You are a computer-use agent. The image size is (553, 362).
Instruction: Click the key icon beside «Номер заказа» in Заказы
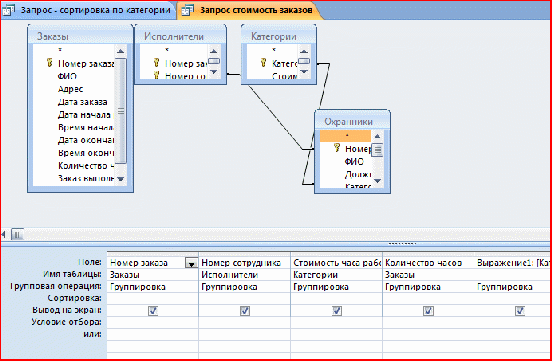point(50,63)
